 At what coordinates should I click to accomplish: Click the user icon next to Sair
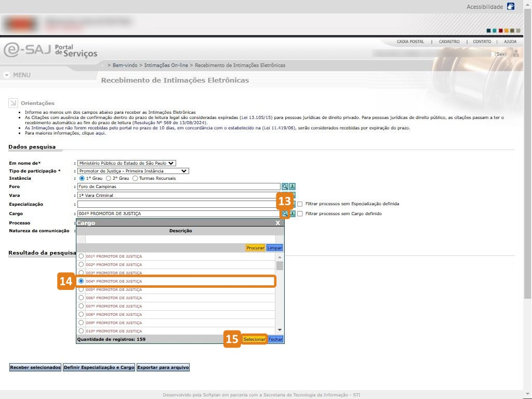tap(515, 54)
